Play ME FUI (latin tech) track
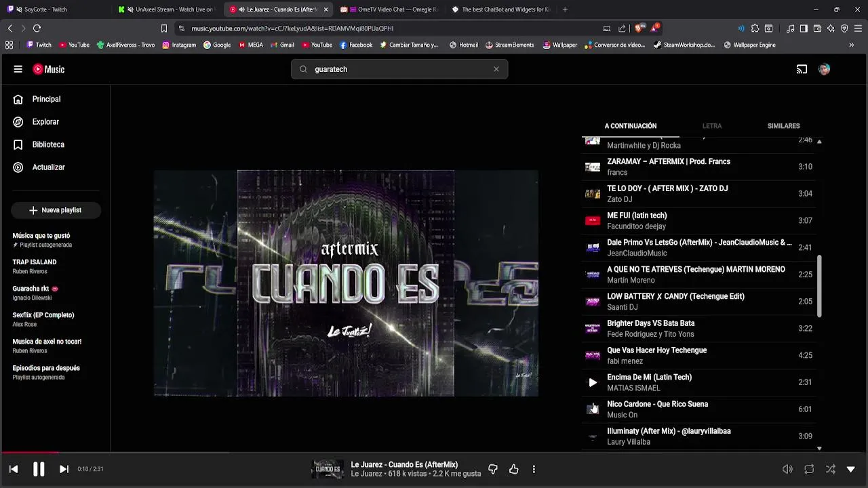Viewport: 868px width, 488px height. (698, 220)
